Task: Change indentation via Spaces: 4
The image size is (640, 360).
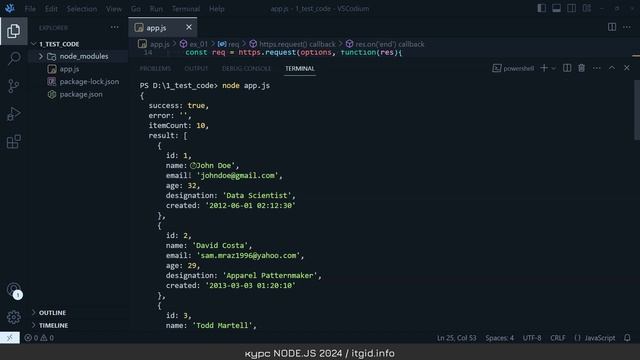Action: [x=500, y=338]
